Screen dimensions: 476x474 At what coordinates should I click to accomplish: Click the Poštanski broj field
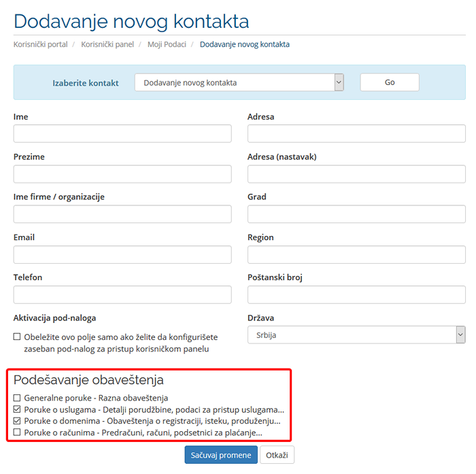pyautogui.click(x=356, y=295)
